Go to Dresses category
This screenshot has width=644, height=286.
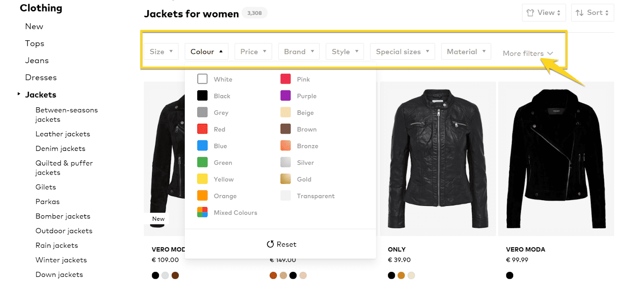[x=41, y=77]
